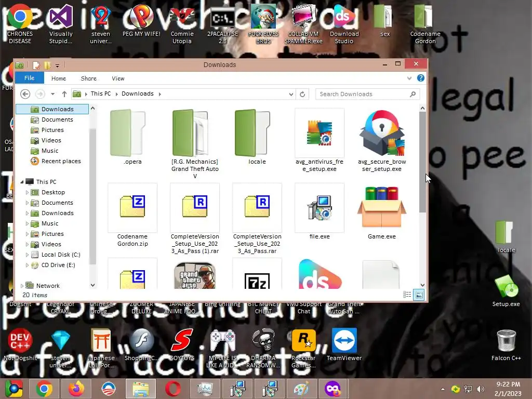Click the taskbar clock 9:22 PM
The width and height of the screenshot is (532, 399).
coord(508,385)
